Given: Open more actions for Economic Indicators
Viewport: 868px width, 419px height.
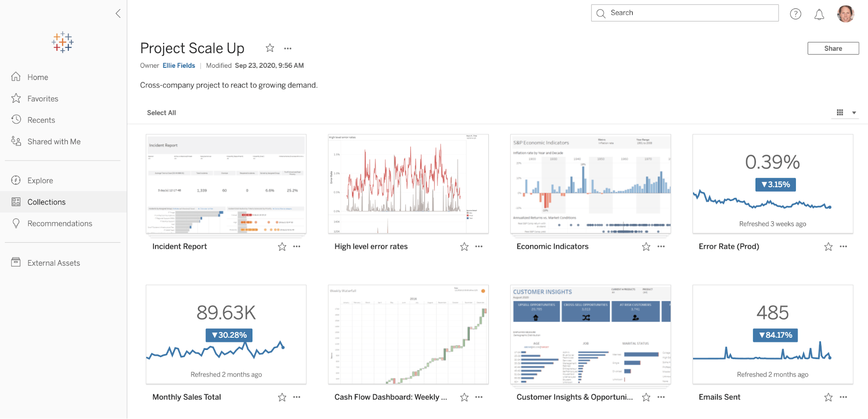Looking at the screenshot, I should click(x=661, y=247).
